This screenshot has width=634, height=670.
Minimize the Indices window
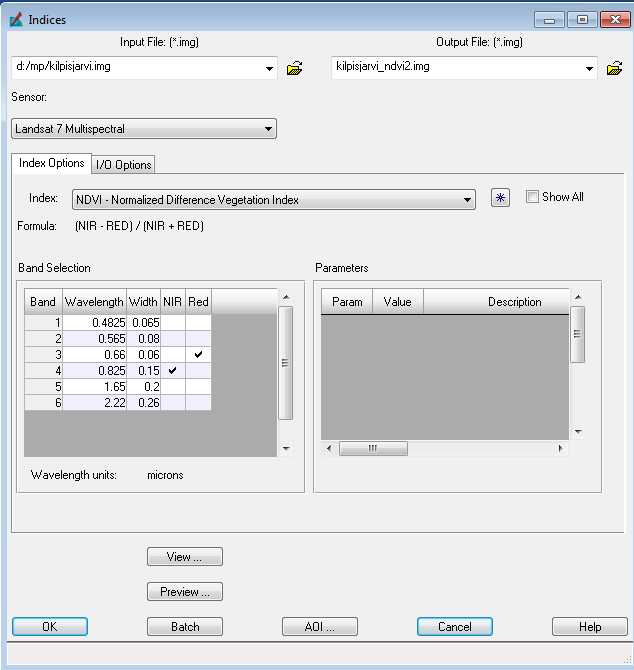click(549, 20)
